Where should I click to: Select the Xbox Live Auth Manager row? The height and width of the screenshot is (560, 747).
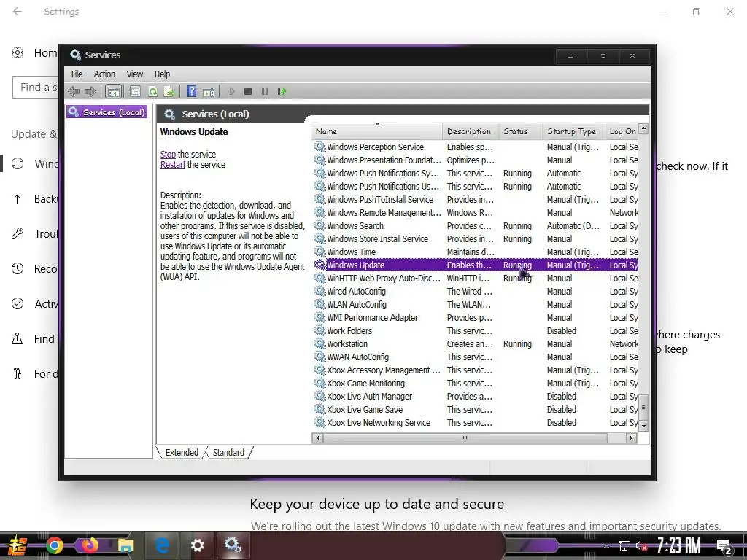click(x=476, y=396)
